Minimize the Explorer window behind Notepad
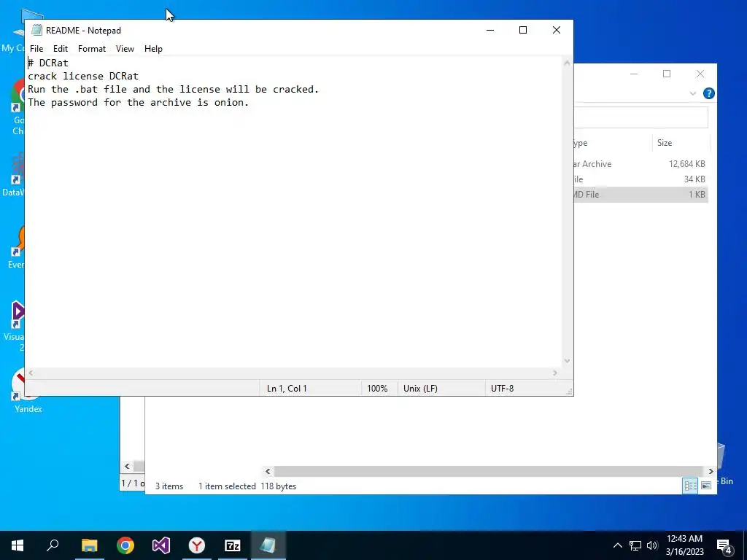747x560 pixels. coord(634,74)
